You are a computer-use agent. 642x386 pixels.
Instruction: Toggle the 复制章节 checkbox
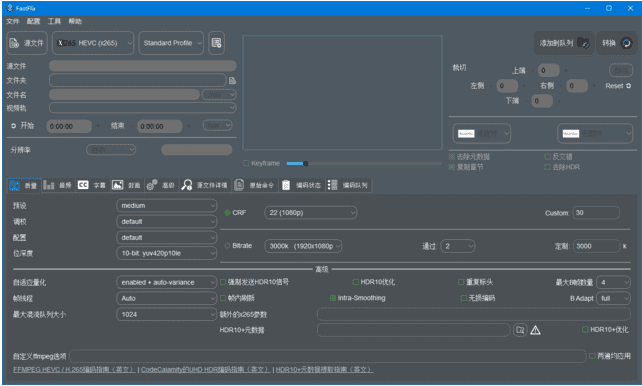(452, 167)
